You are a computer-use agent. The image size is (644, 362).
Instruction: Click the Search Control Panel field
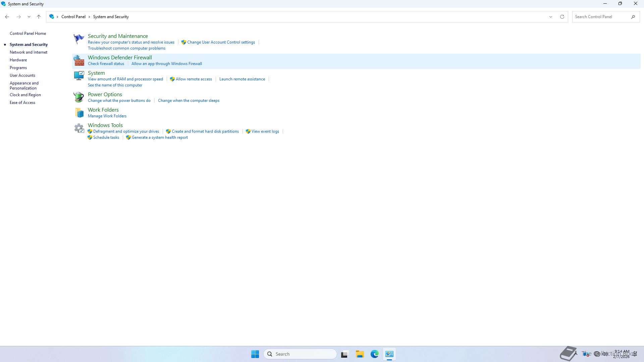pos(600,17)
